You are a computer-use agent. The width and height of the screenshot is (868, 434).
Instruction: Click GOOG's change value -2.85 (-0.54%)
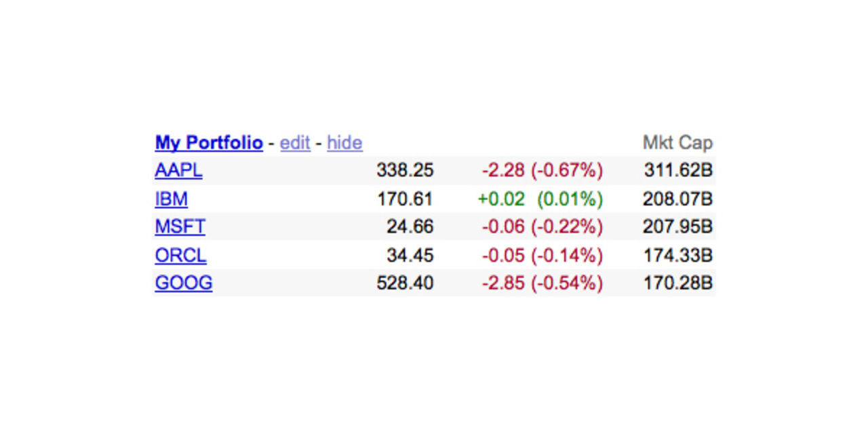tap(542, 283)
